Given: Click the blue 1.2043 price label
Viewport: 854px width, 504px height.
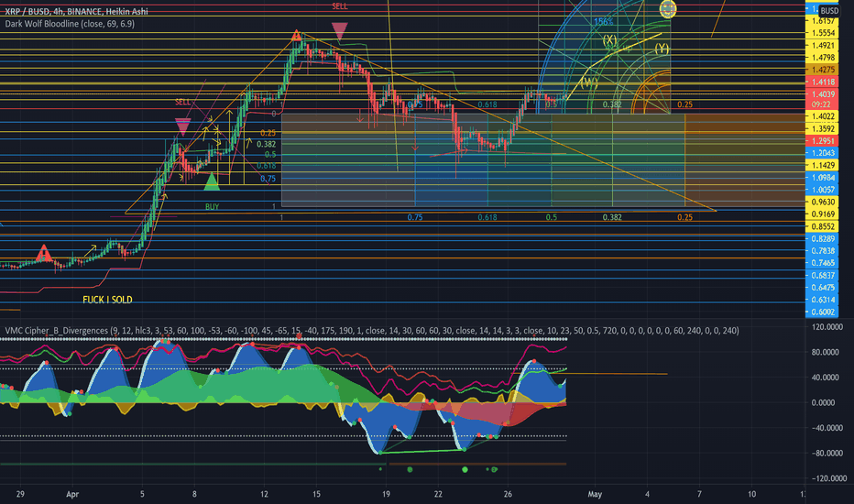Looking at the screenshot, I should 823,152.
